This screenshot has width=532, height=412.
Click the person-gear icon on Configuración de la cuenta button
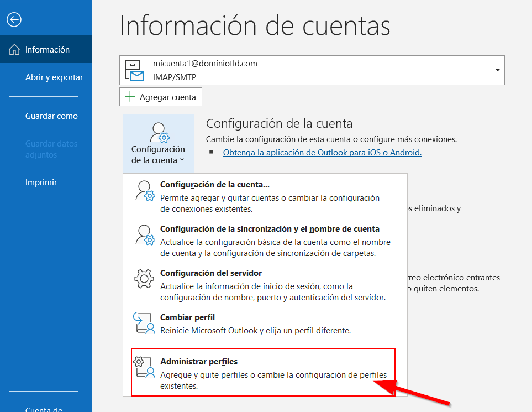(159, 133)
